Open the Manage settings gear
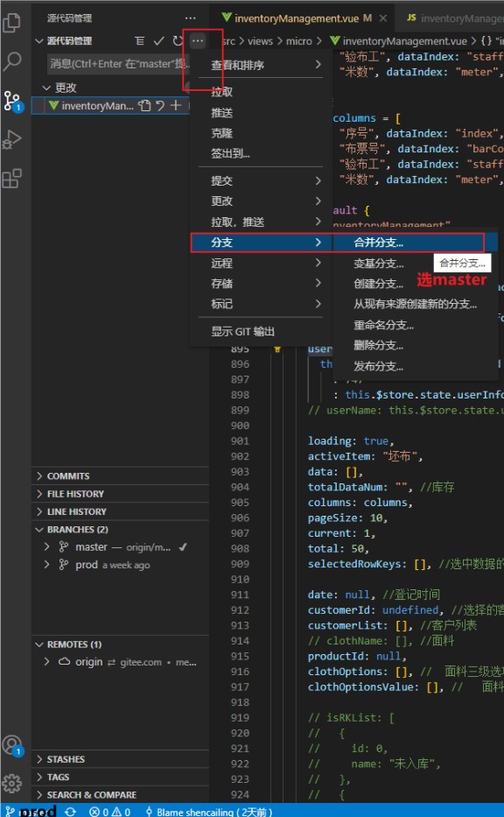 coord(11,783)
